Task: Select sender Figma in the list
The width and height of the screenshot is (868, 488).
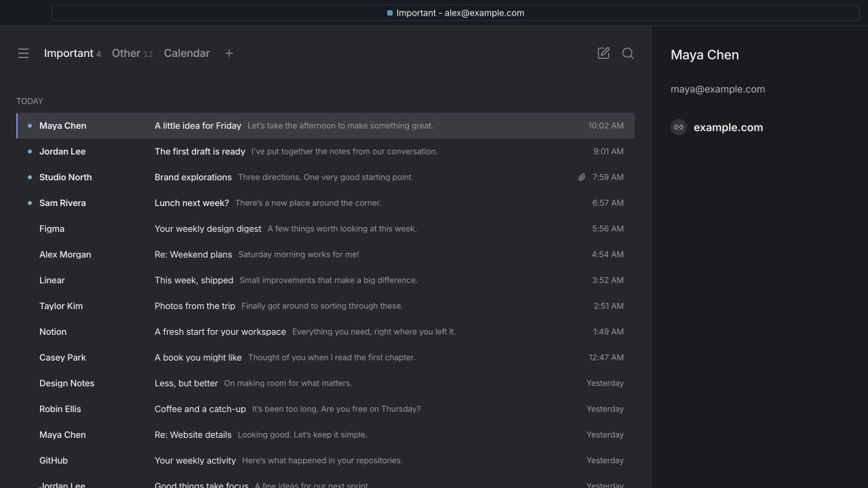Action: pos(52,228)
